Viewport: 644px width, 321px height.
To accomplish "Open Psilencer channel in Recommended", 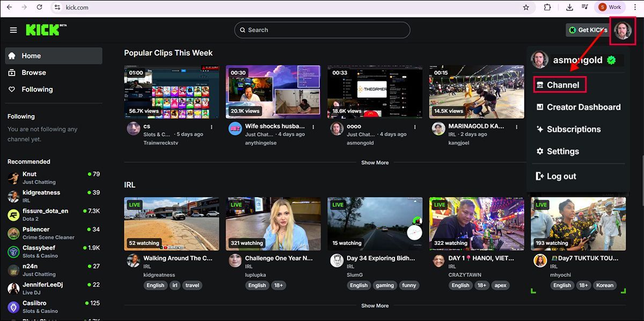I will point(54,233).
